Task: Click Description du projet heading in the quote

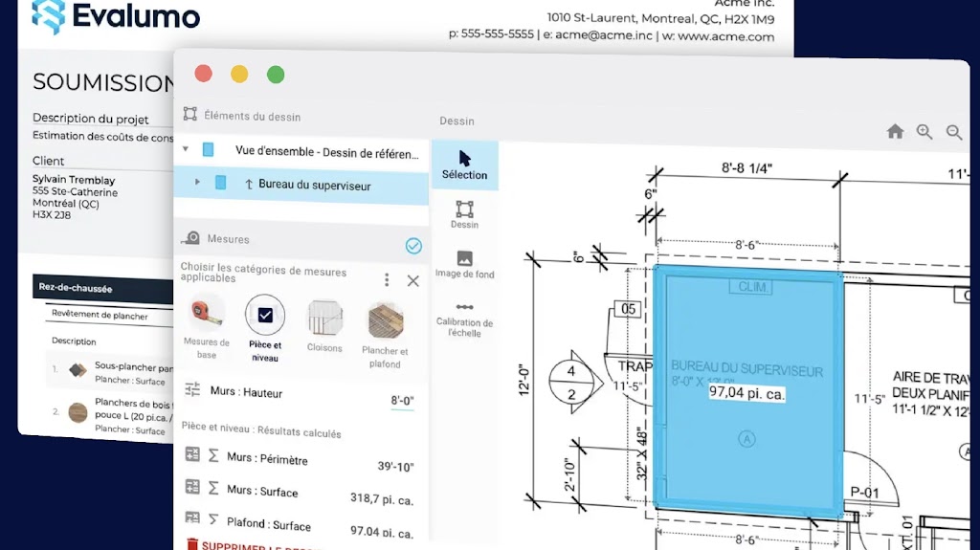Action: click(90, 118)
